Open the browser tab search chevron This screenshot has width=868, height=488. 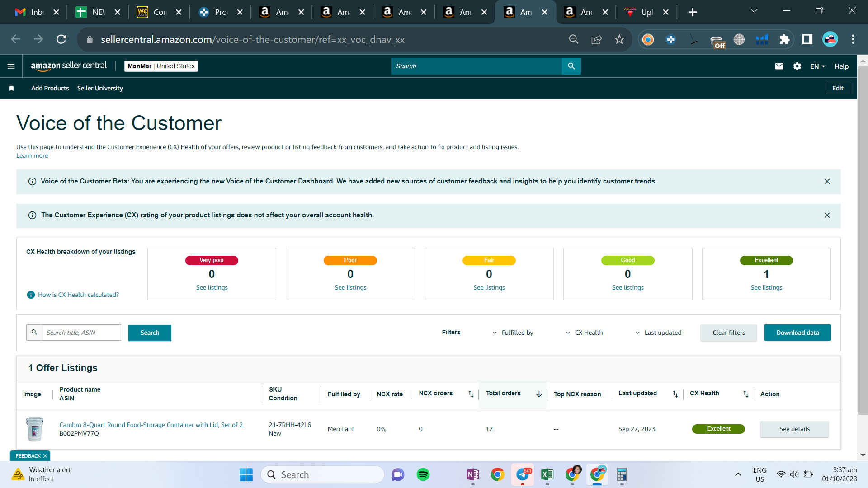point(754,11)
